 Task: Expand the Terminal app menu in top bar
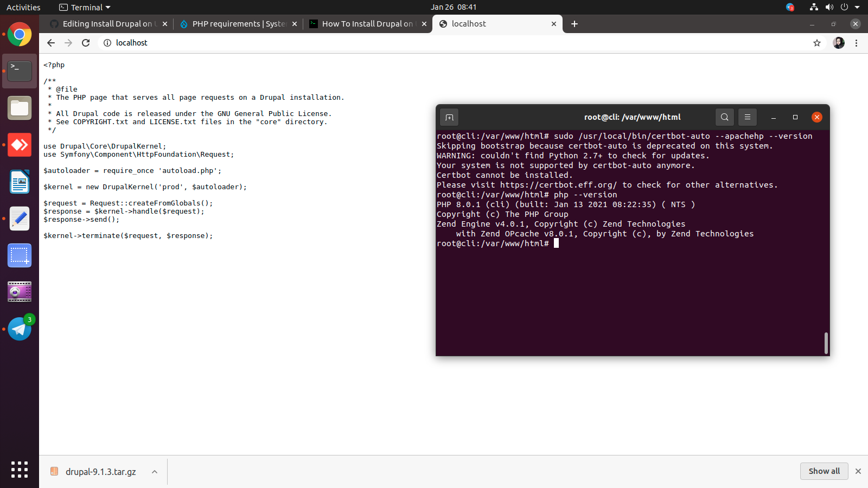[85, 7]
